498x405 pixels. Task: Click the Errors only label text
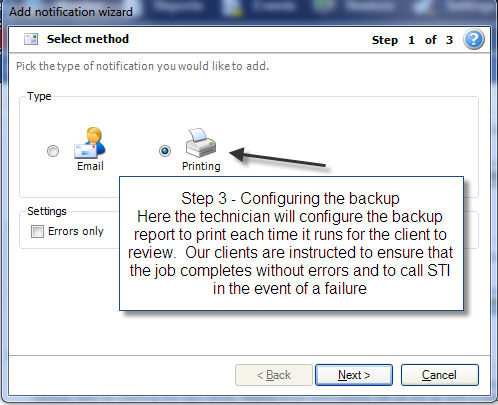coord(76,231)
